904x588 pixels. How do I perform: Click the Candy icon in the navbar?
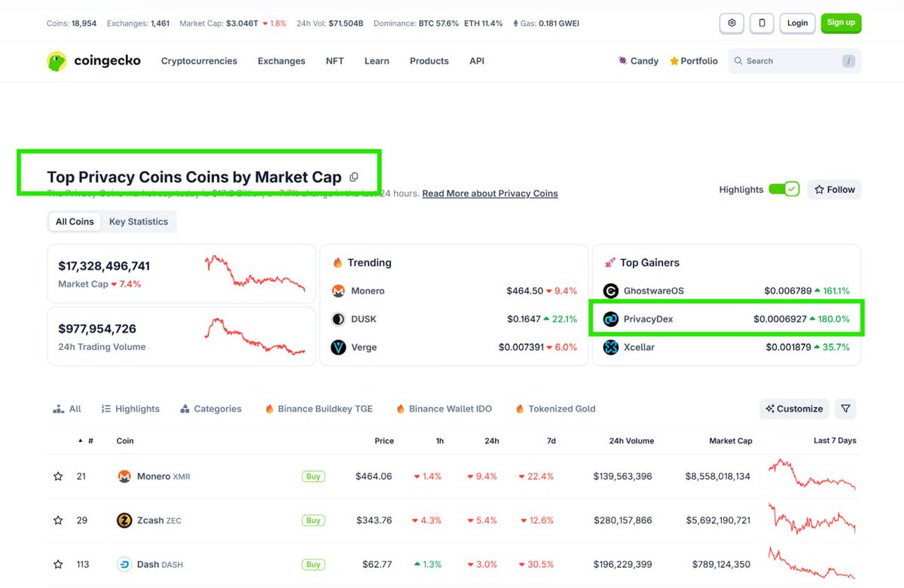[621, 60]
